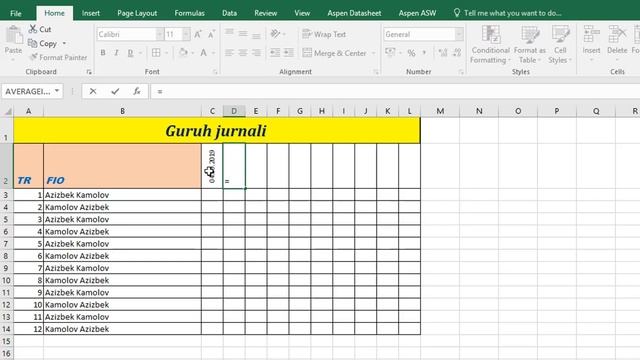Click Merge & Center button
This screenshot has height=360, width=640.
334,53
